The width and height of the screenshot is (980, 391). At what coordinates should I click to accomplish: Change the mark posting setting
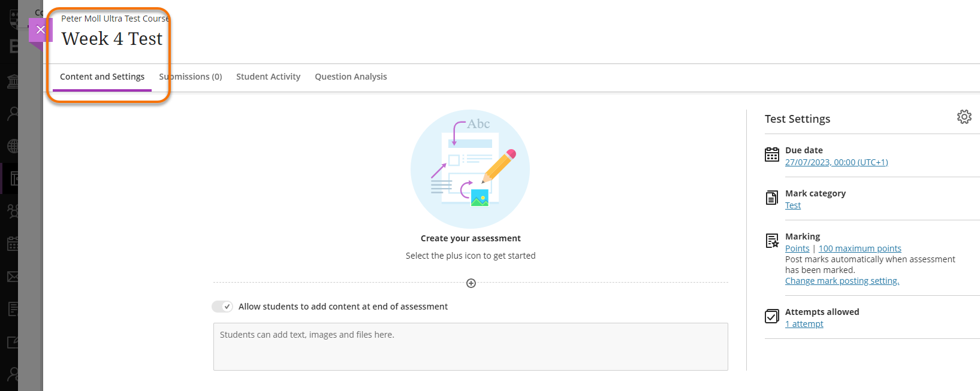[842, 280]
